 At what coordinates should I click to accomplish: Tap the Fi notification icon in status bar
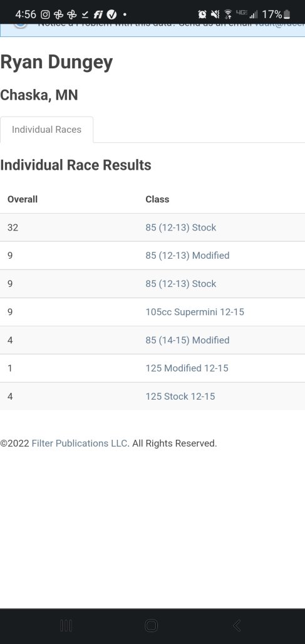tap(98, 15)
